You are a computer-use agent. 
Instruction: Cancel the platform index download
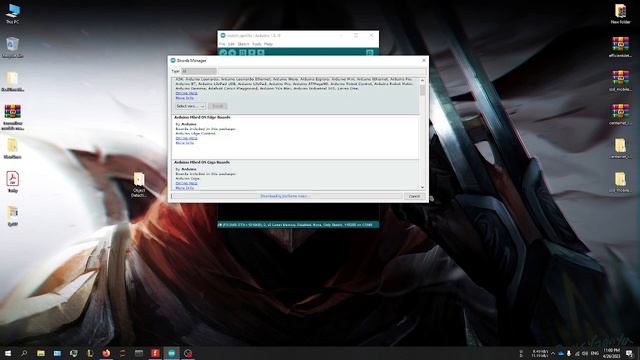414,196
